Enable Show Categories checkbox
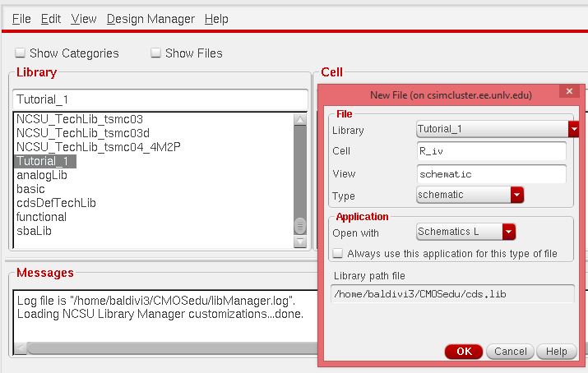The height and width of the screenshot is (373, 588). (x=20, y=53)
